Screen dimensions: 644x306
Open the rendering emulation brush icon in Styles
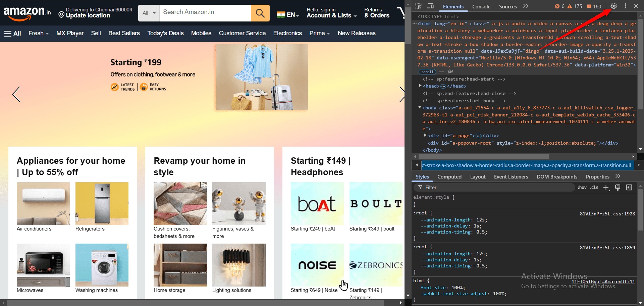pos(618,188)
